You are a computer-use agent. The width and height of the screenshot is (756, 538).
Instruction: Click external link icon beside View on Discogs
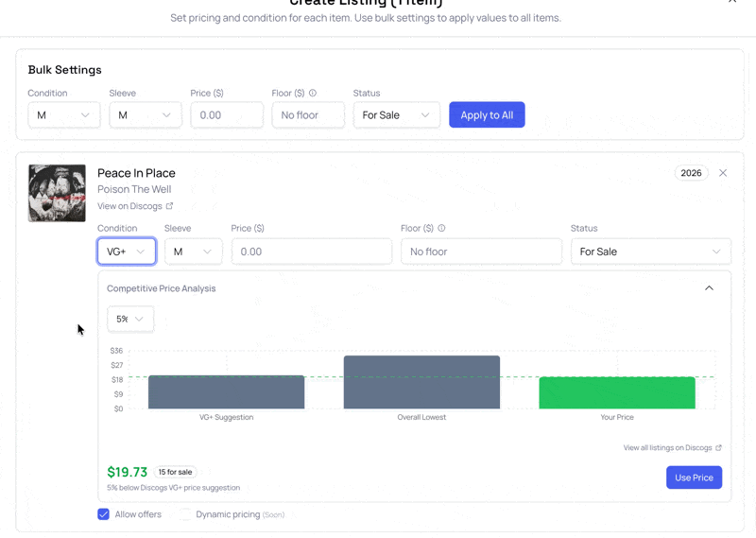point(169,206)
